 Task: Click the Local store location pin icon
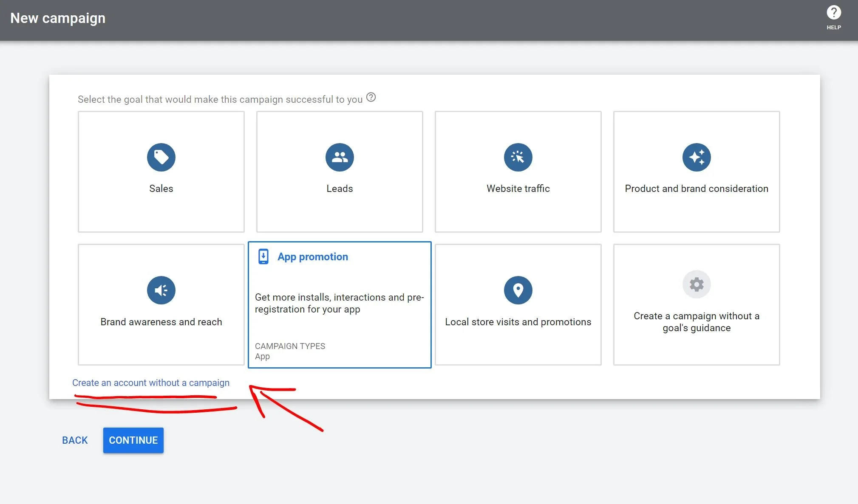(518, 290)
